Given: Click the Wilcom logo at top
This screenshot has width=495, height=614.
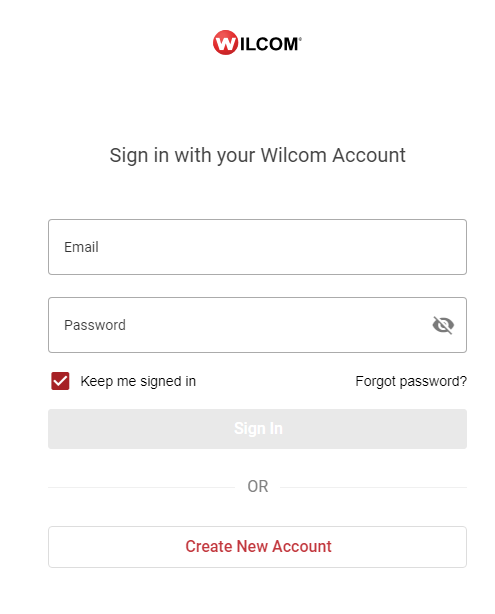Looking at the screenshot, I should 257,42.
